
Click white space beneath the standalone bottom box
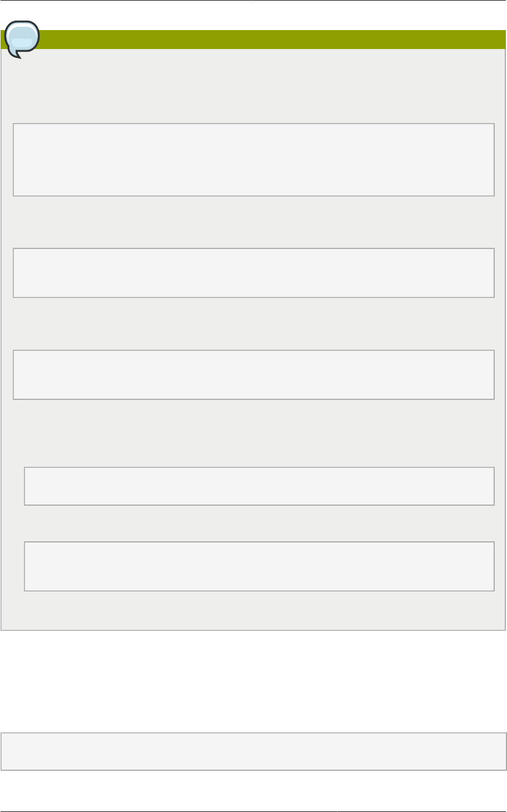(x=253, y=790)
